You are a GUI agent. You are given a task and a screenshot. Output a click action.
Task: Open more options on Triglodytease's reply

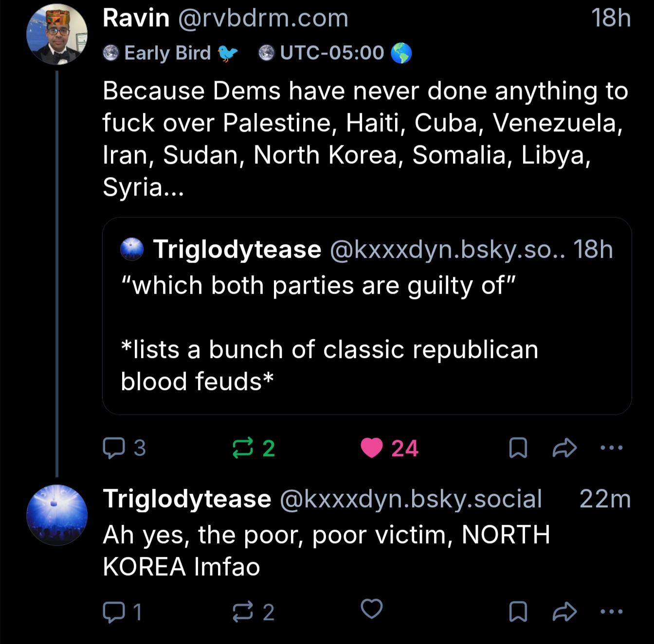point(611,611)
